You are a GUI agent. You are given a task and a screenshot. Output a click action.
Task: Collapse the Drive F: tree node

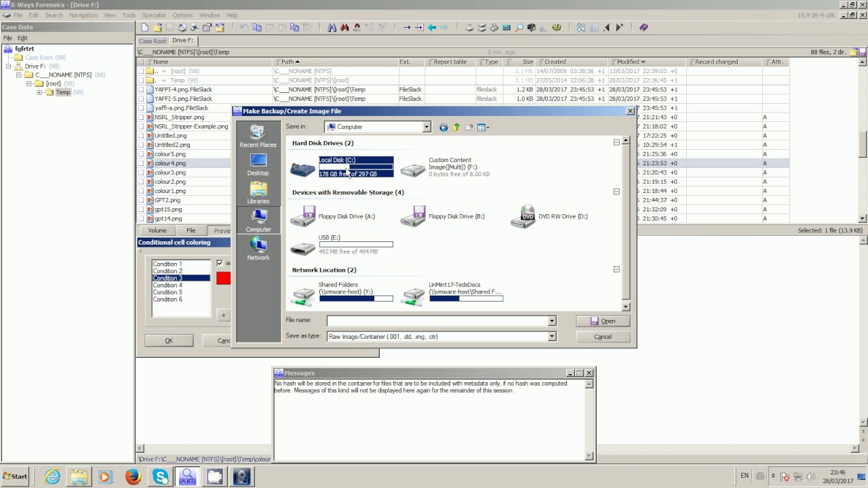(9, 66)
